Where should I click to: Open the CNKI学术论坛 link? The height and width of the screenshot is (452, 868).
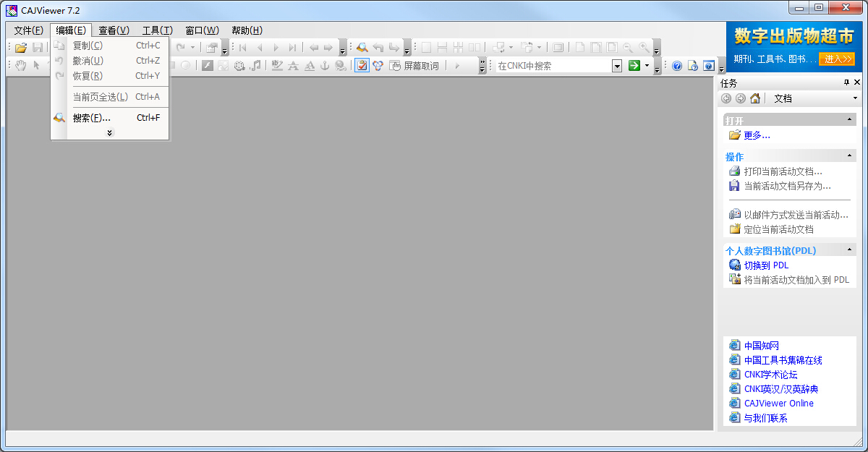pos(771,375)
